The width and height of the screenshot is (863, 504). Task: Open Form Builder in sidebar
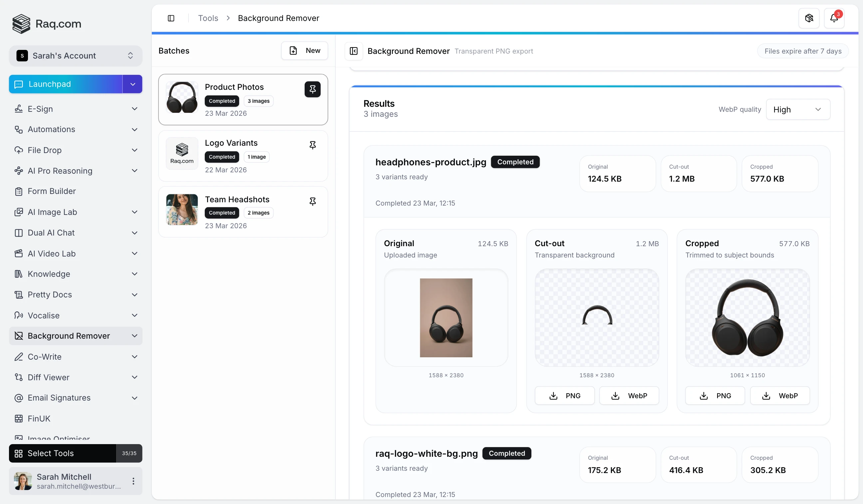pos(52,191)
